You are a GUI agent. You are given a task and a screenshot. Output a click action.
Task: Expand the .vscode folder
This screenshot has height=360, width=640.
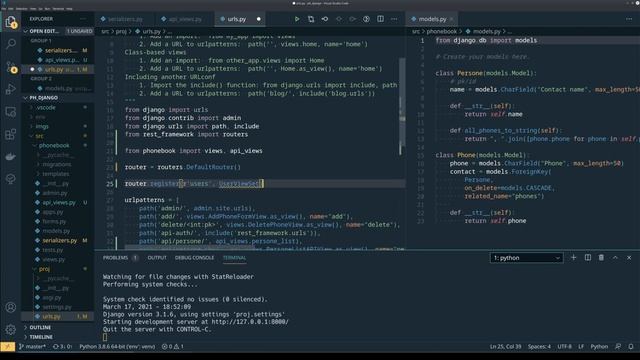(46, 107)
